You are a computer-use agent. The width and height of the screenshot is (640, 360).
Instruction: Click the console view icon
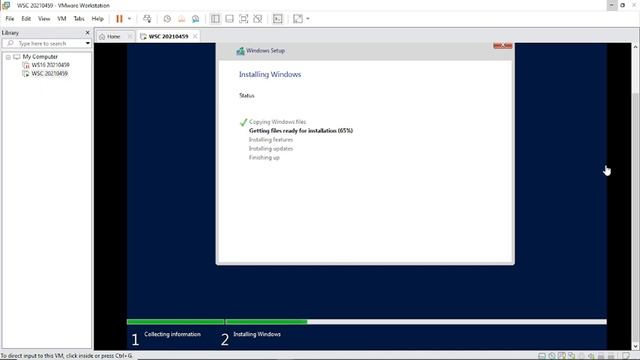[278, 19]
